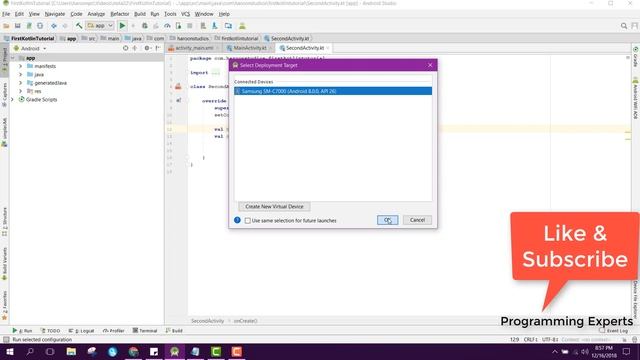Click the hammer Make Project icon

point(79,26)
